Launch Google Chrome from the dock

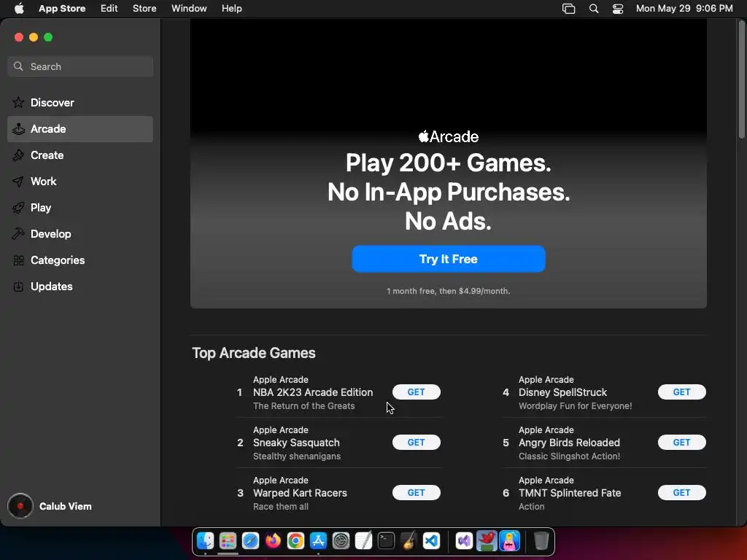point(296,540)
